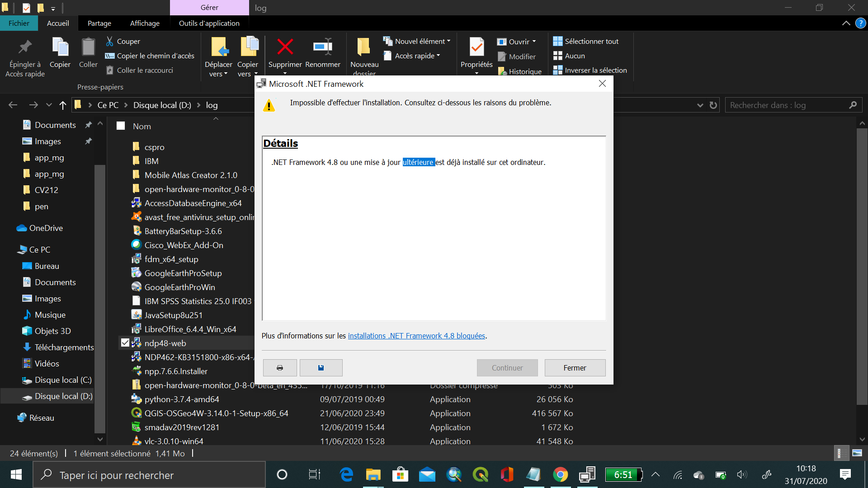The width and height of the screenshot is (868, 488).
Task: Open the Task View taskbar icon
Action: 314,474
